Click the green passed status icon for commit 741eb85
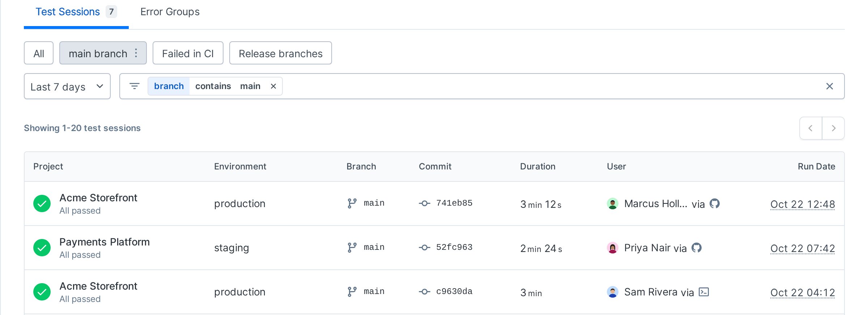Screen dimensions: 868x315 tap(42, 203)
